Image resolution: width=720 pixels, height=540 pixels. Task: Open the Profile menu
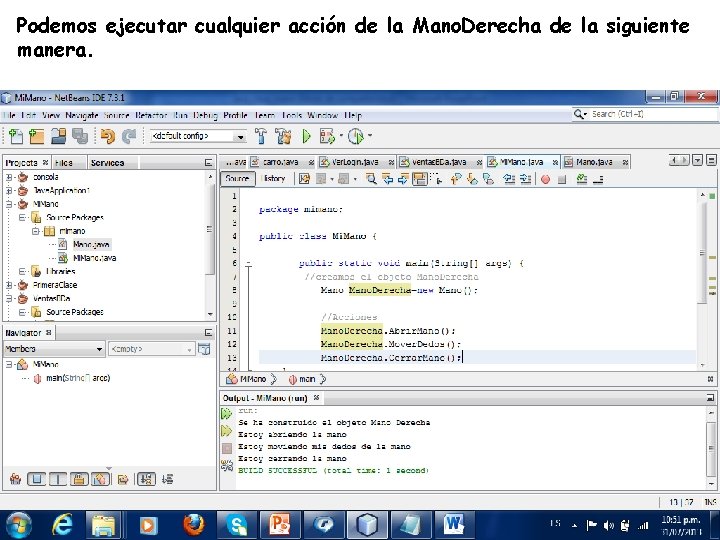236,115
